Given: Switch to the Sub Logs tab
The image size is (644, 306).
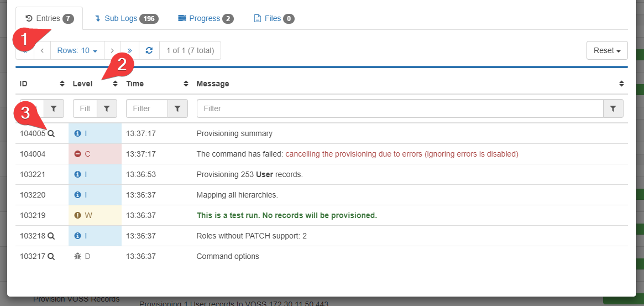Looking at the screenshot, I should point(127,18).
